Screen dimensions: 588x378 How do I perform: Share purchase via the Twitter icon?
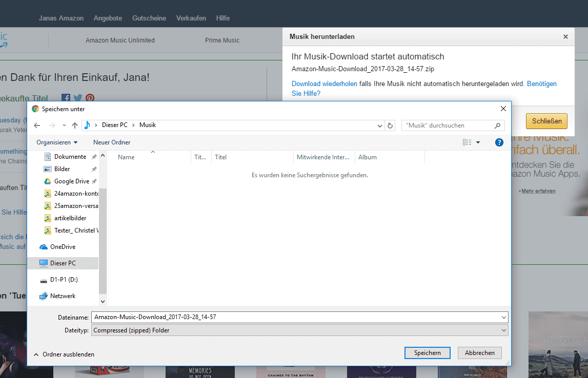tap(77, 98)
